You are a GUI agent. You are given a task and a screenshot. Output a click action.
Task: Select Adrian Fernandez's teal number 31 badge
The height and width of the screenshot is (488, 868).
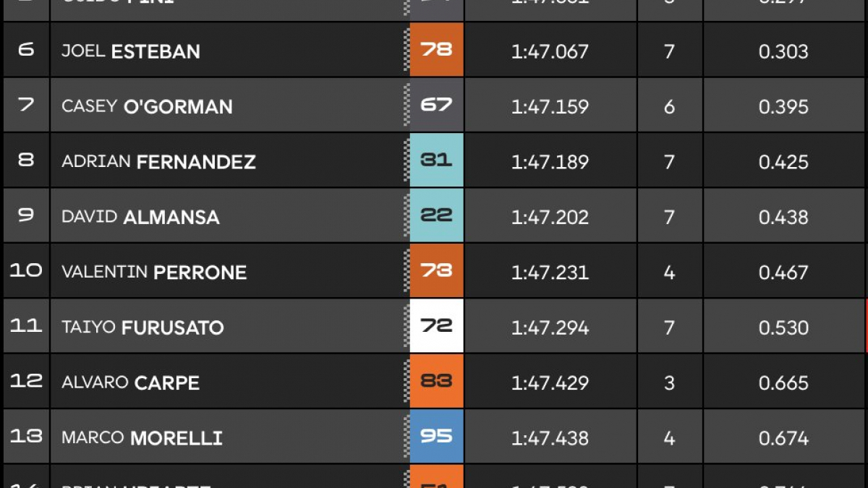click(436, 160)
